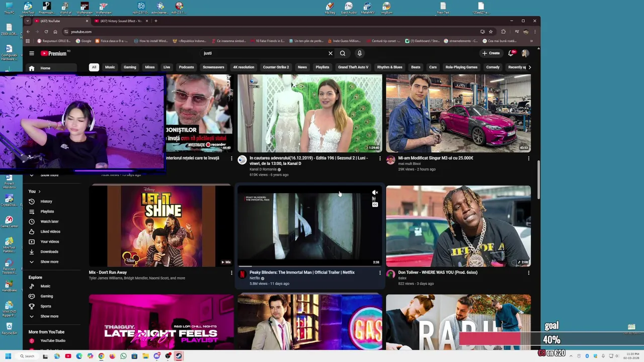Select the Gaming filter chip
Viewport: 644px width, 362px height.
130,67
